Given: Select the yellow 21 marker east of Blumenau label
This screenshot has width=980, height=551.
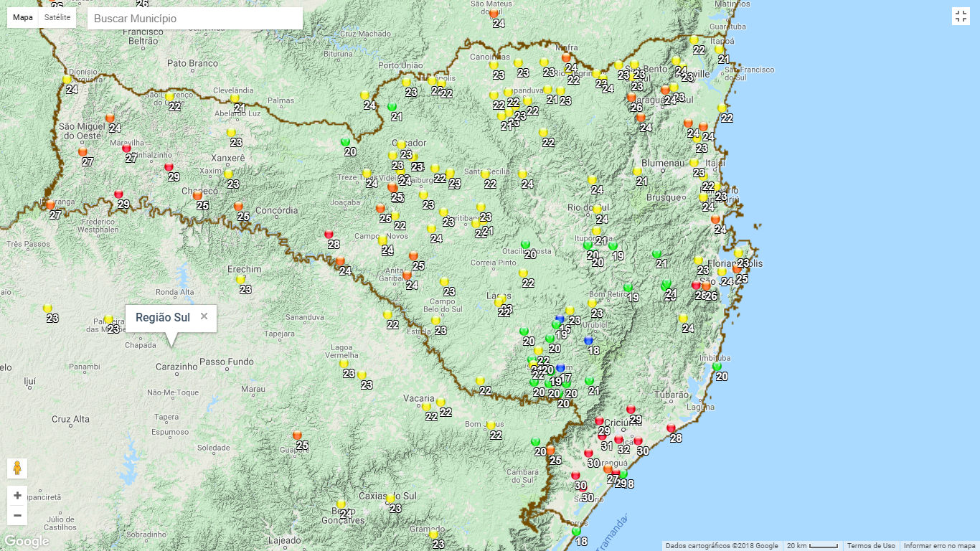Looking at the screenshot, I should pos(637,171).
